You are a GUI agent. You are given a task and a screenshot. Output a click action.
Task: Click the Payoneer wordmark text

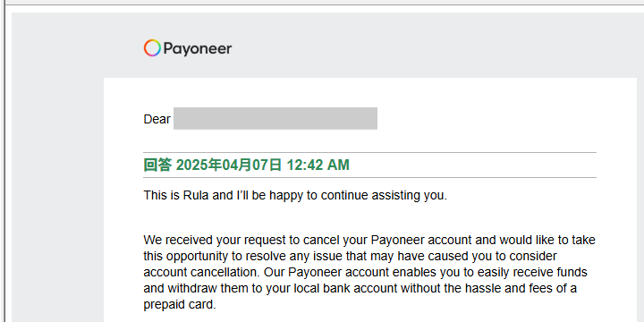coord(198,49)
